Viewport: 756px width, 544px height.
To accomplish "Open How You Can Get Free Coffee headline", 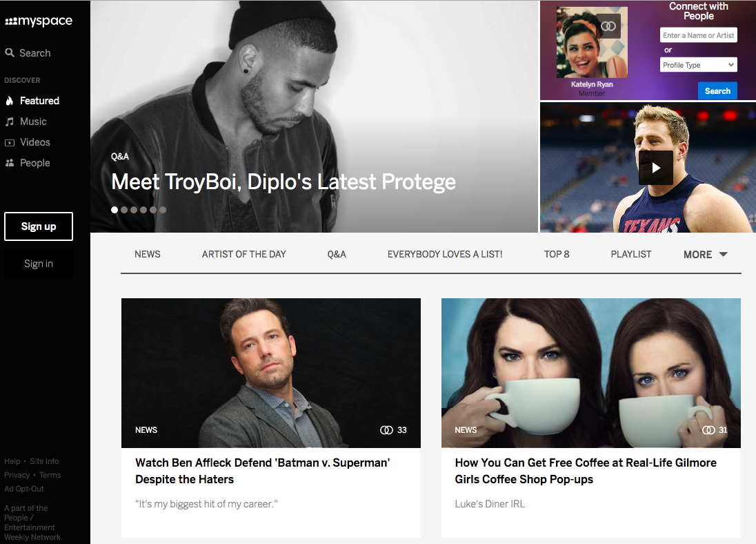I will click(x=586, y=471).
